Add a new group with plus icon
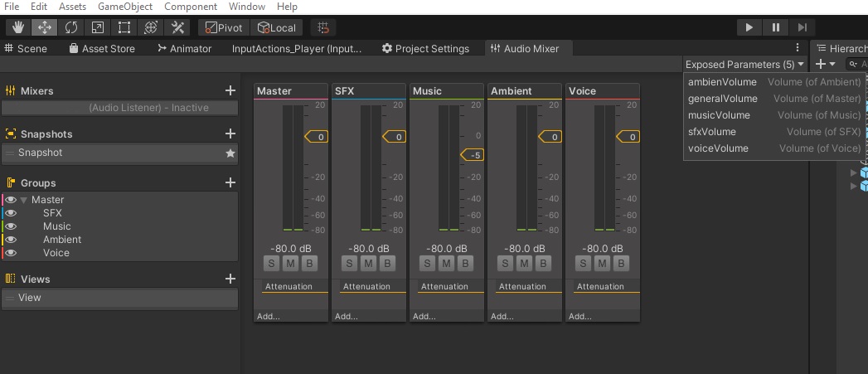Image resolution: width=868 pixels, height=374 pixels. tap(230, 182)
